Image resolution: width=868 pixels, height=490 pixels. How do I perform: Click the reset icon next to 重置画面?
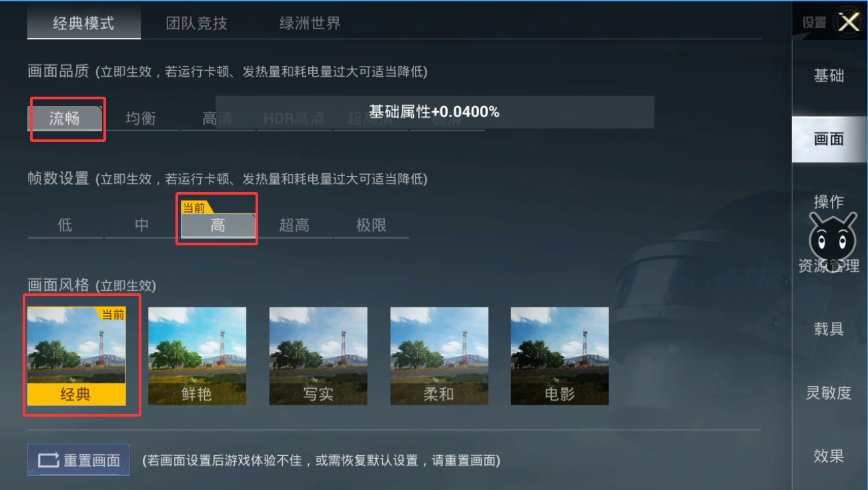[x=49, y=461]
